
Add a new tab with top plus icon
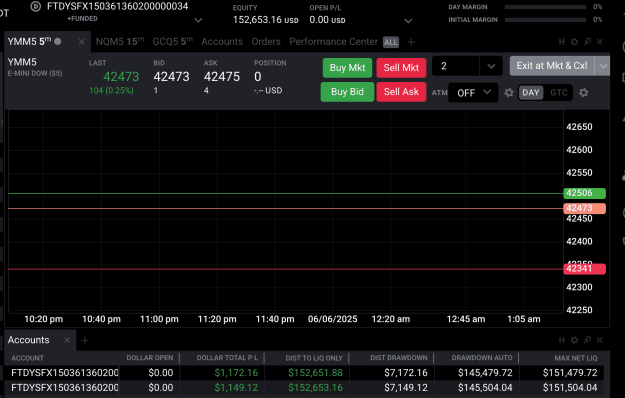pos(411,42)
